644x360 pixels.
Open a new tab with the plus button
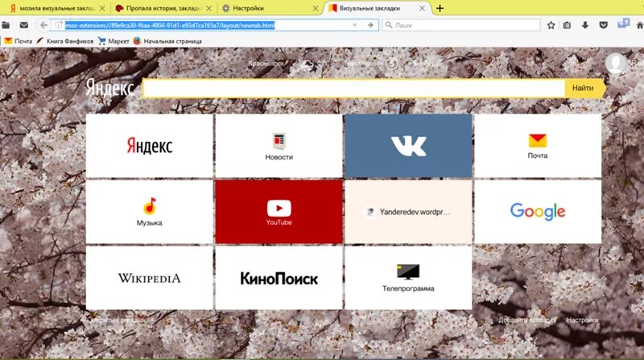(440, 8)
